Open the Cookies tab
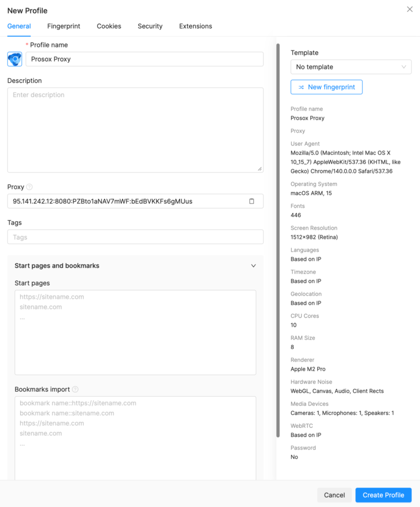The image size is (420, 507). [109, 26]
